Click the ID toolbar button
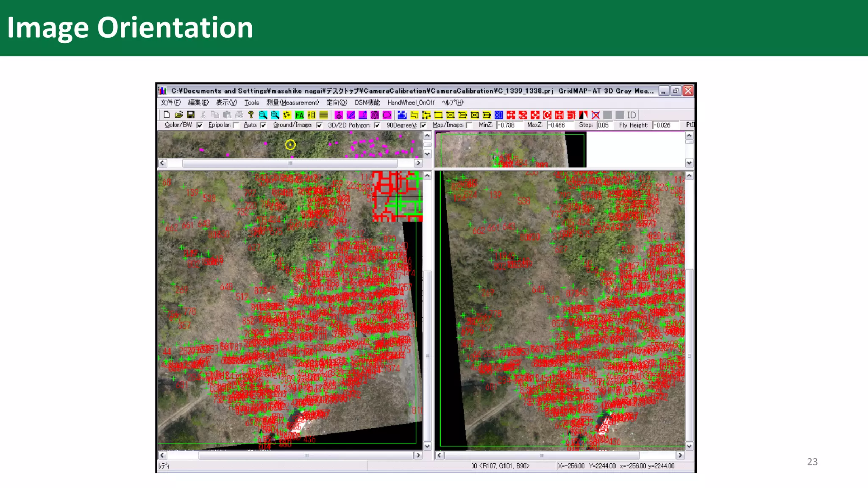 [632, 115]
